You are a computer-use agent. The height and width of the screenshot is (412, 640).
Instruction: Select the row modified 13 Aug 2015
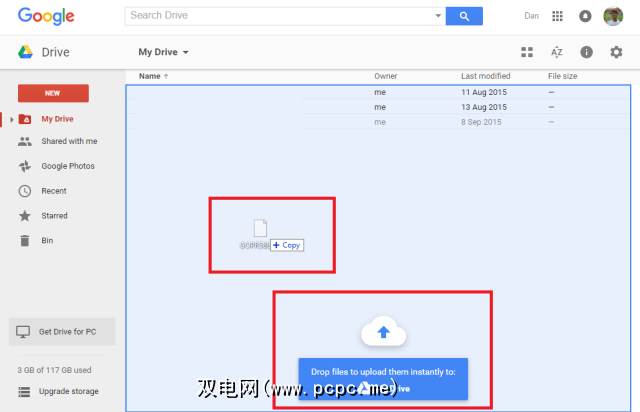[378, 107]
